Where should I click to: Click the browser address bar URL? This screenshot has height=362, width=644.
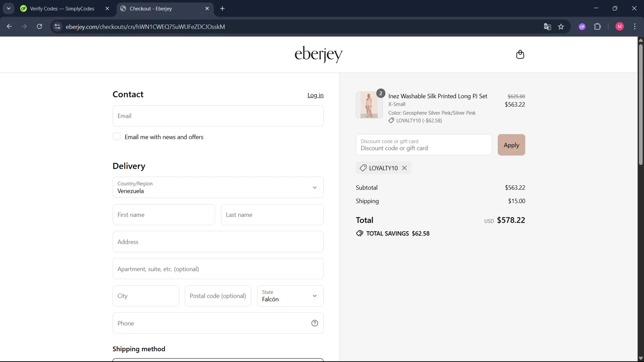pyautogui.click(x=145, y=27)
